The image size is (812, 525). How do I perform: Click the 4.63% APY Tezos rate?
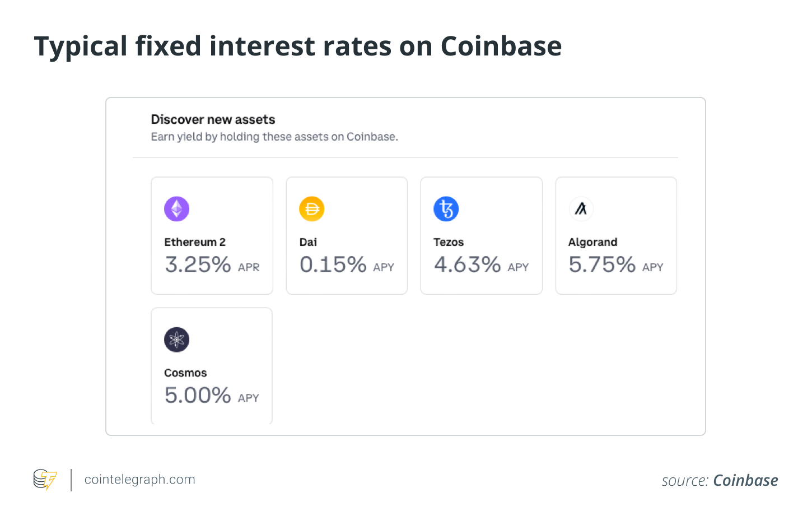(481, 264)
